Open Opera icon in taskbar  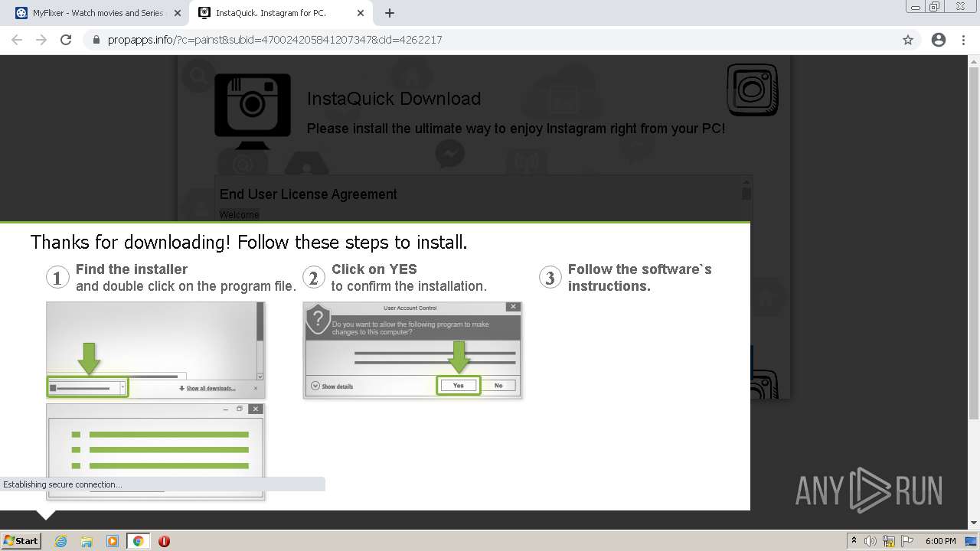[164, 541]
